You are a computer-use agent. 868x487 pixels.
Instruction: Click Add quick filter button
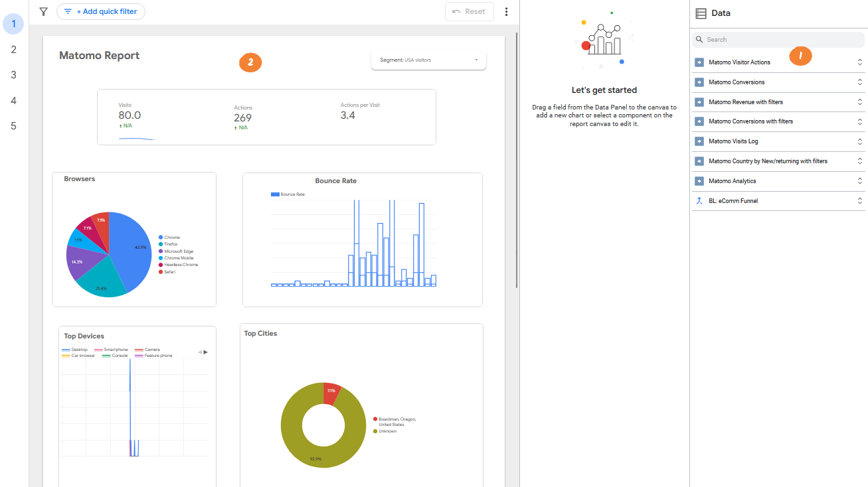coord(101,11)
